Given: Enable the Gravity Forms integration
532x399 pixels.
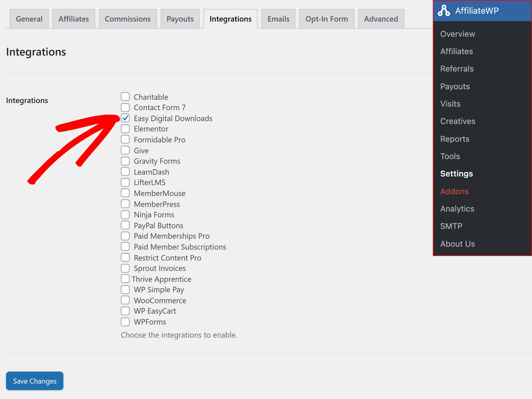Looking at the screenshot, I should pyautogui.click(x=125, y=161).
